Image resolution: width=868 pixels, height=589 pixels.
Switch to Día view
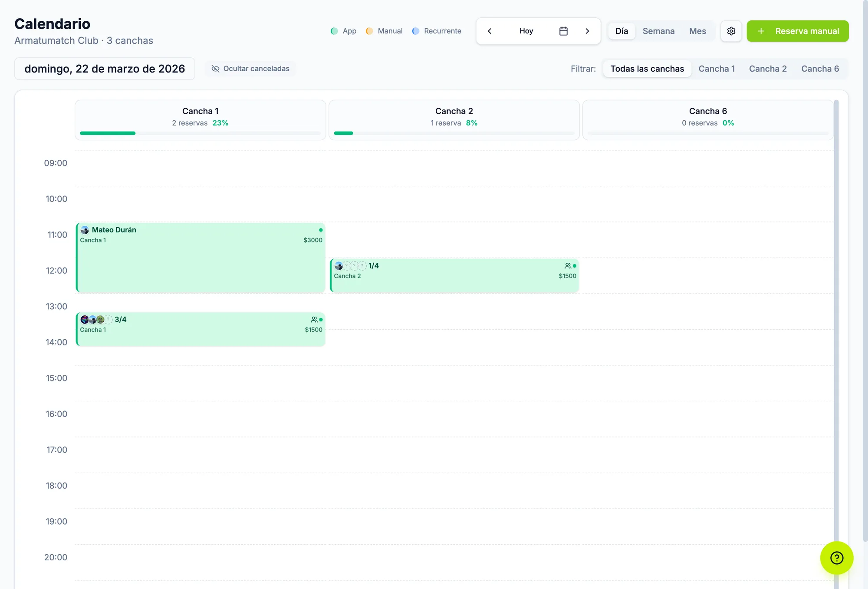point(621,31)
